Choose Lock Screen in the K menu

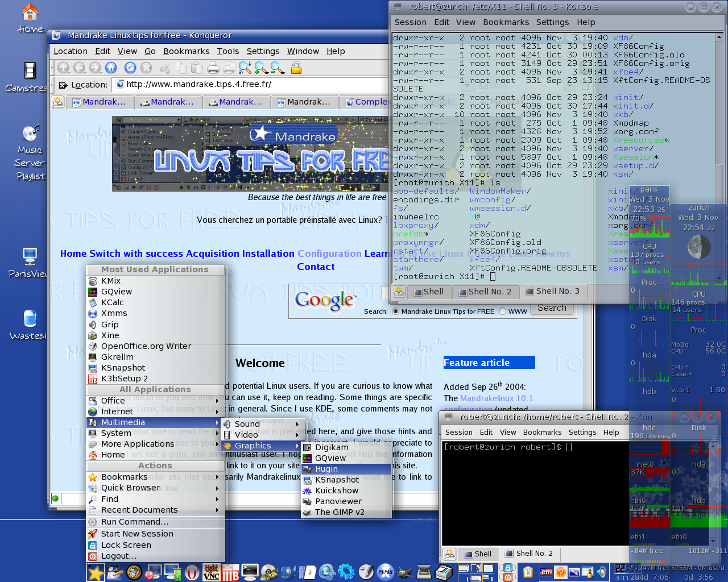pyautogui.click(x=155, y=545)
